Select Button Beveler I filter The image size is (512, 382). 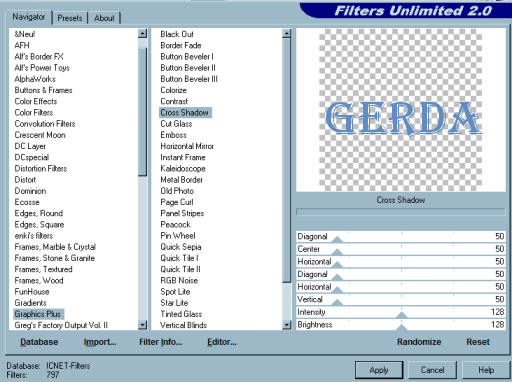pyautogui.click(x=187, y=57)
